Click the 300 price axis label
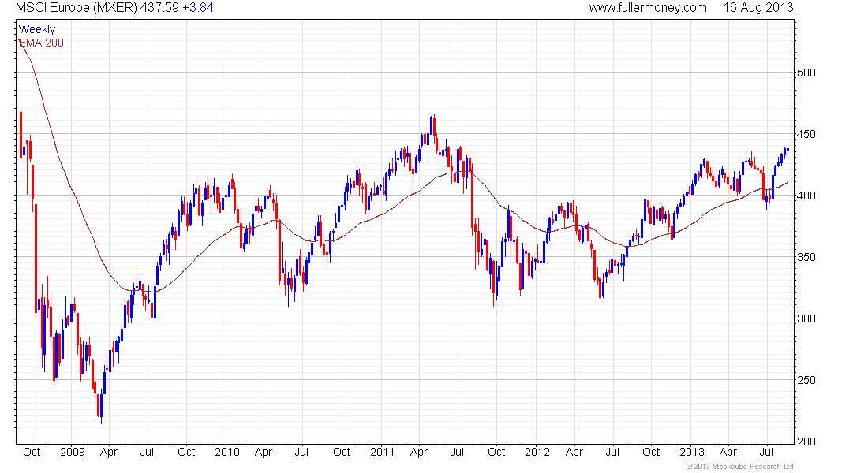 tap(806, 318)
